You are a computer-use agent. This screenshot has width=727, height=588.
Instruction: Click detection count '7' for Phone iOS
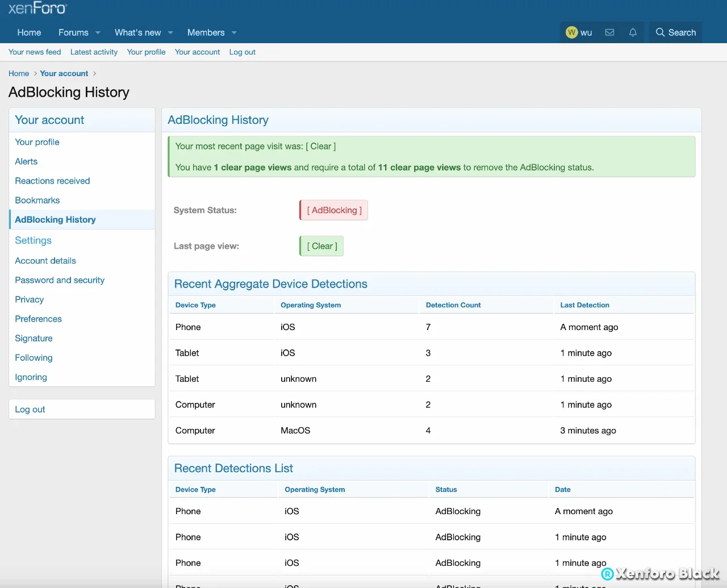coord(428,327)
